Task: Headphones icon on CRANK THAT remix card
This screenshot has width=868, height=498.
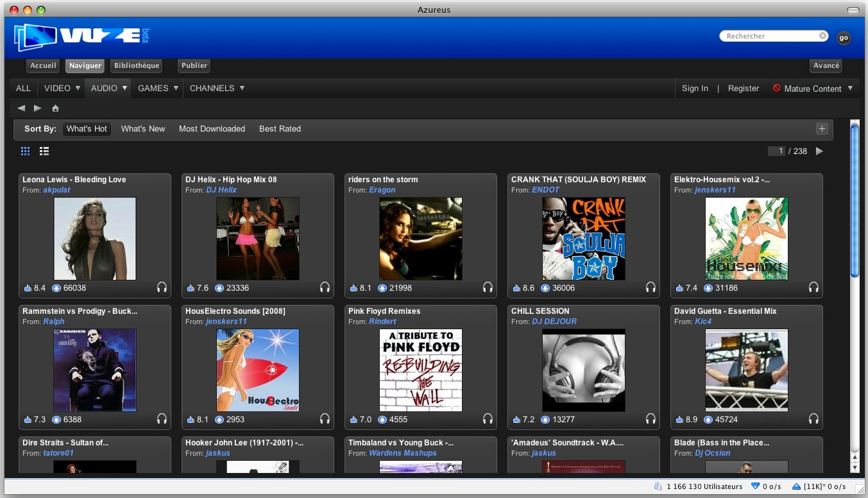Action: coord(651,288)
